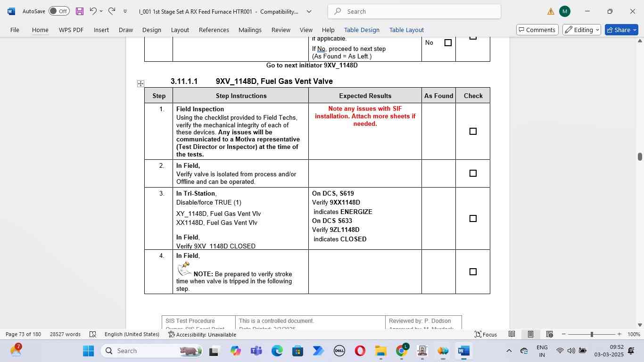Image resolution: width=644 pixels, height=362 pixels.
Task: Switch to Print Layout view icon
Action: coord(530,334)
